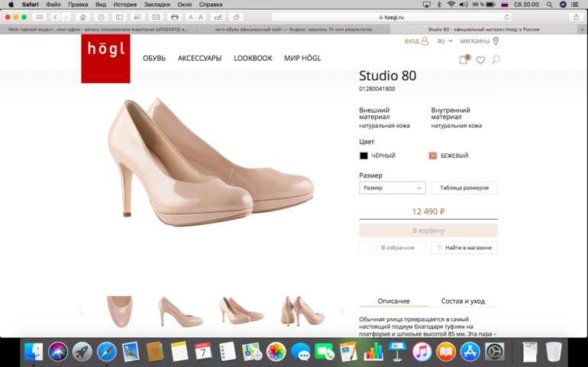The height and width of the screenshot is (367, 588).
Task: Open Safari share button
Action: coord(576,17)
